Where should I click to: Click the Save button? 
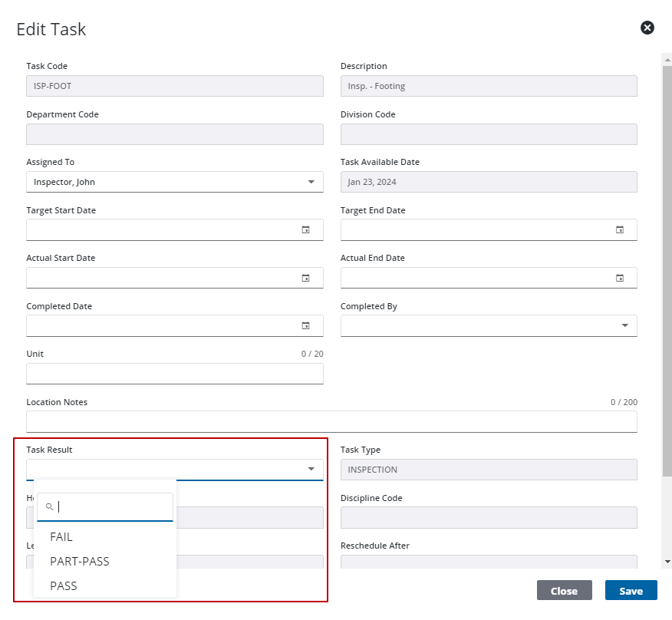coord(631,591)
